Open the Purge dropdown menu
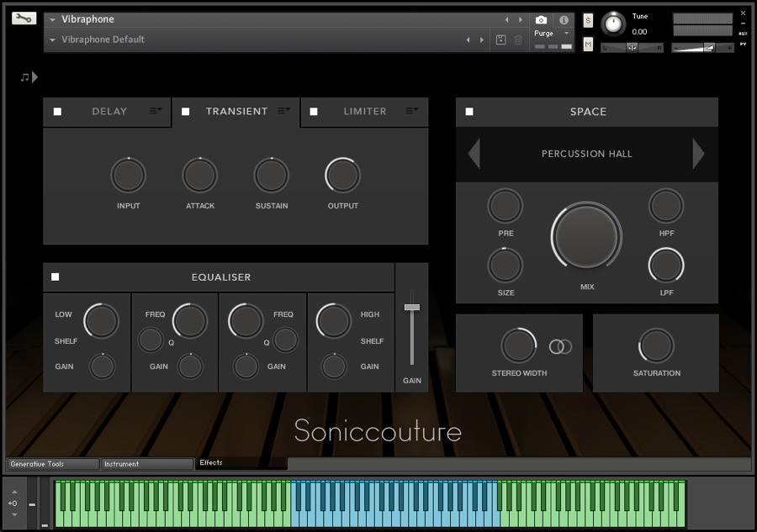Viewport: 757px width, 532px height. coord(552,34)
